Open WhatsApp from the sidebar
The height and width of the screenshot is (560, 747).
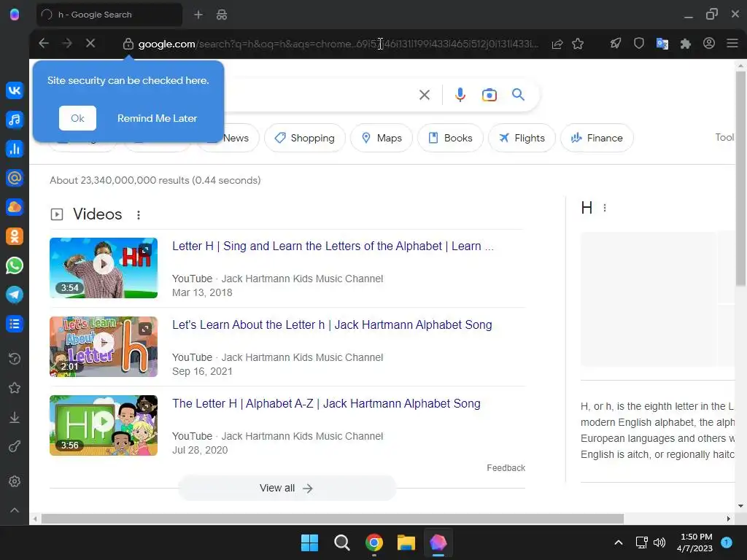tap(15, 265)
